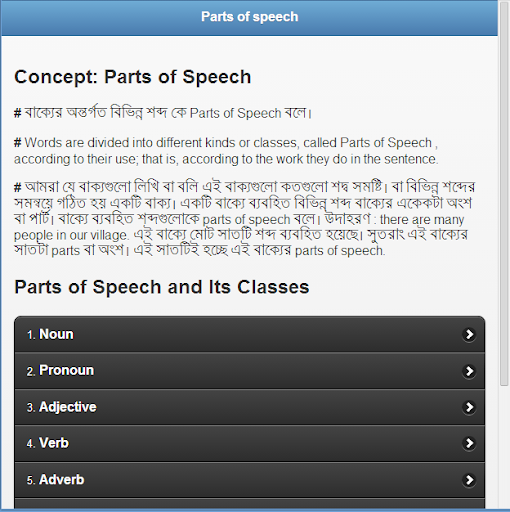Screen dimensions: 510x512
Task: Click the 'Parts of Speech and Its Classes' heading
Action: pyautogui.click(x=162, y=287)
